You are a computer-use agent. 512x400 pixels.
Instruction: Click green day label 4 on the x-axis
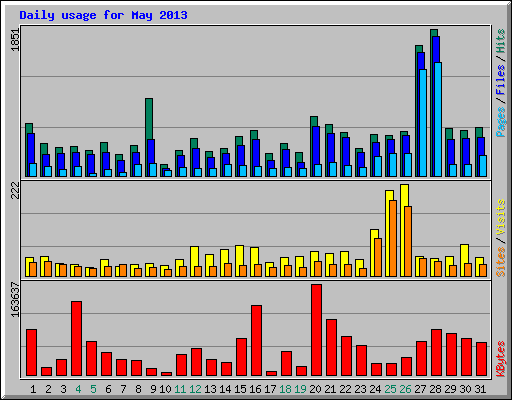(x=78, y=389)
